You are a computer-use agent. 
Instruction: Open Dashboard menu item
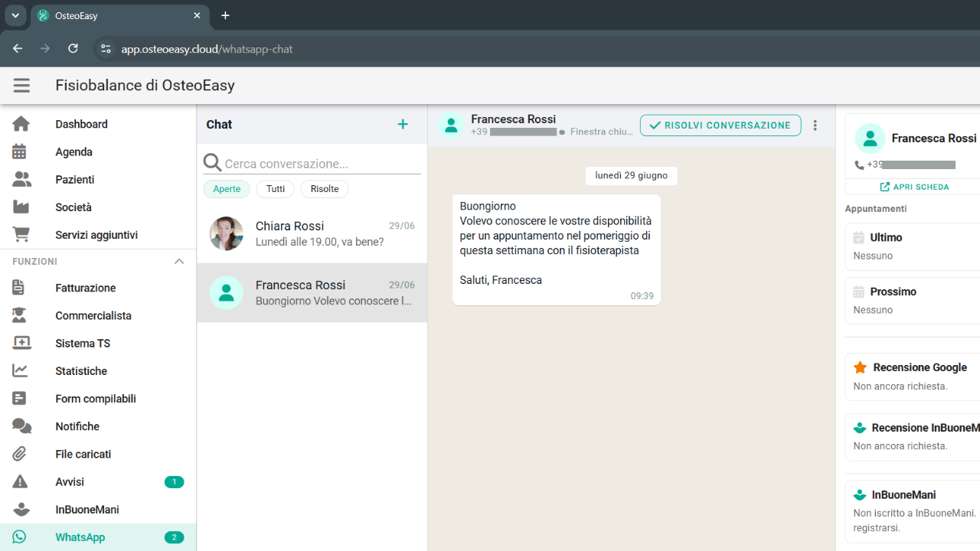tap(98, 124)
